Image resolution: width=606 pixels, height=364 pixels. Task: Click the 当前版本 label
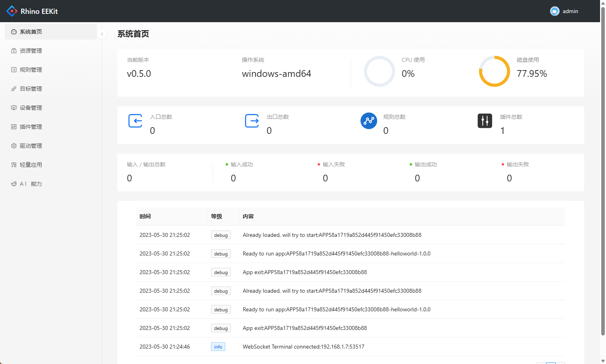(138, 60)
